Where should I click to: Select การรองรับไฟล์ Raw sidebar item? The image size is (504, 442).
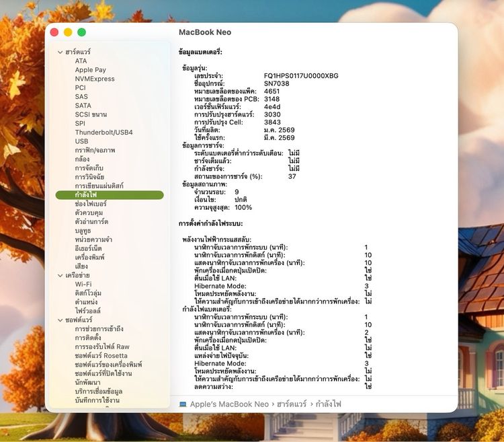[x=102, y=346]
